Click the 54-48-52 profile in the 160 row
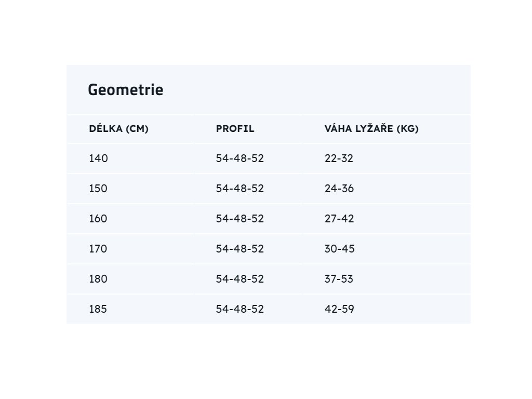Viewport: 532px width, 399px height. [x=240, y=219]
